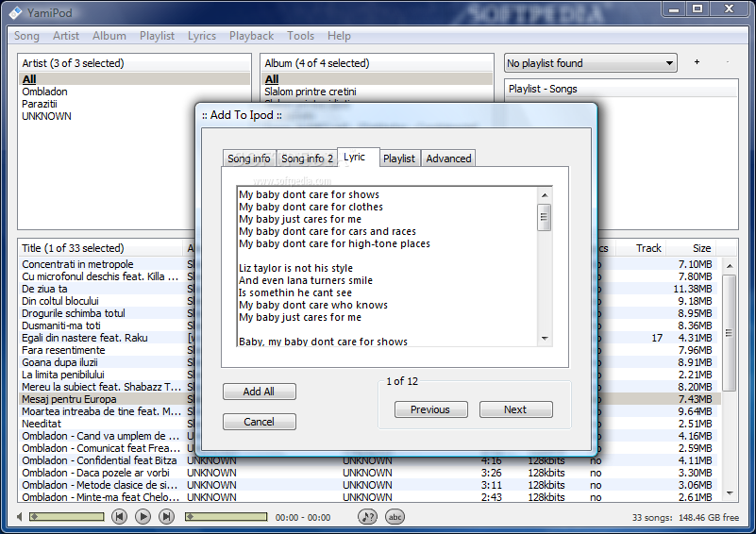Image resolution: width=756 pixels, height=534 pixels.
Task: Click the song list scroll down arrow
Action: [x=730, y=492]
